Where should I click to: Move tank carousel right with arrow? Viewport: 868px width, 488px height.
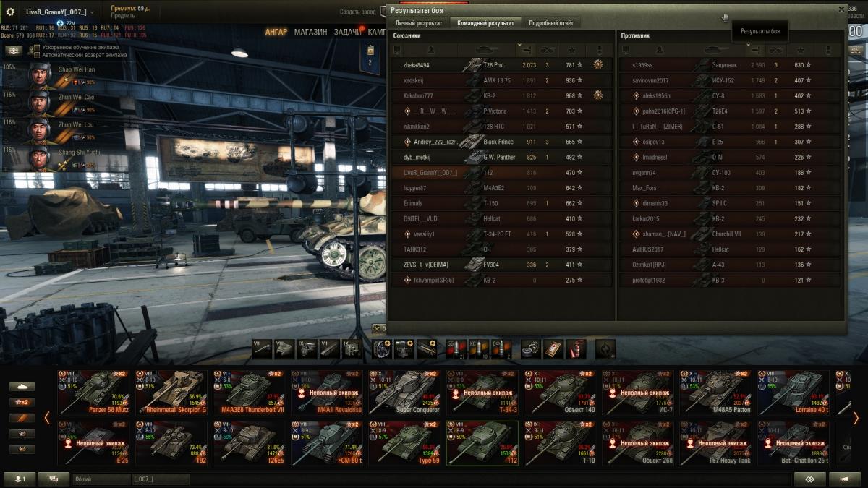point(856,418)
